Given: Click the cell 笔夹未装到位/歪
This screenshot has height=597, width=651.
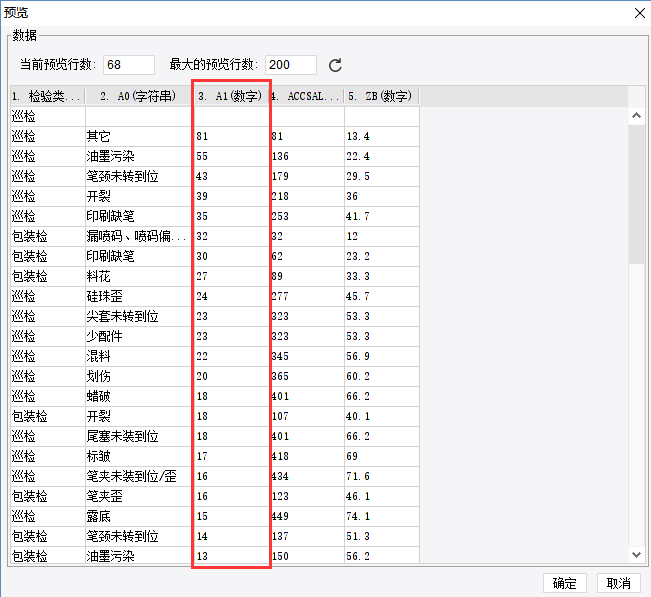Looking at the screenshot, I should (139, 476).
